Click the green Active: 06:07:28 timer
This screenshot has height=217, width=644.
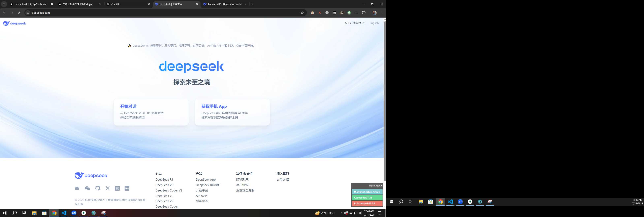point(367,198)
